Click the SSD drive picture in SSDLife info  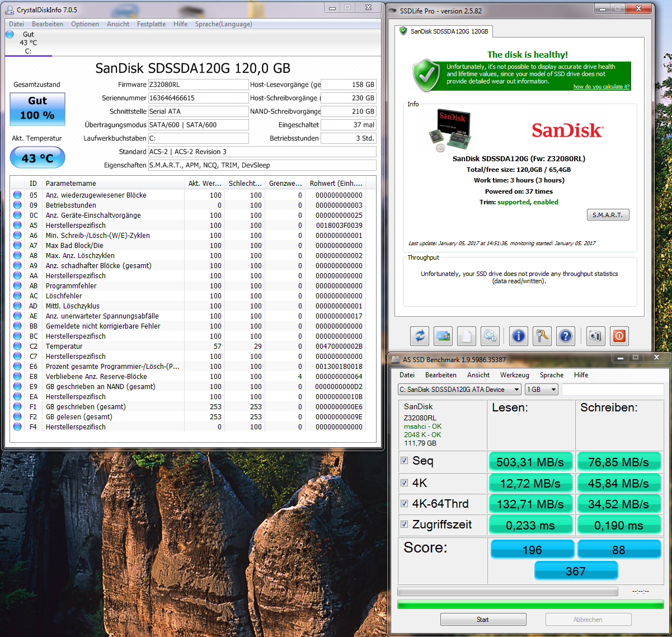pos(451,130)
